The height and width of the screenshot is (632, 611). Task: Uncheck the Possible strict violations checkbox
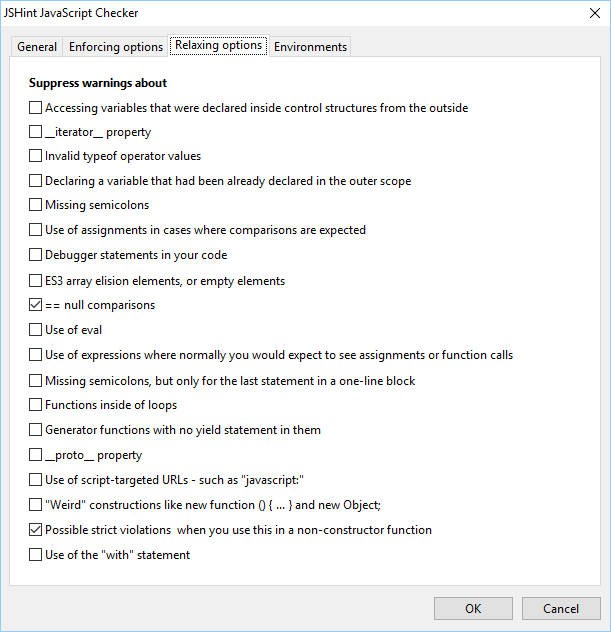[x=36, y=530]
